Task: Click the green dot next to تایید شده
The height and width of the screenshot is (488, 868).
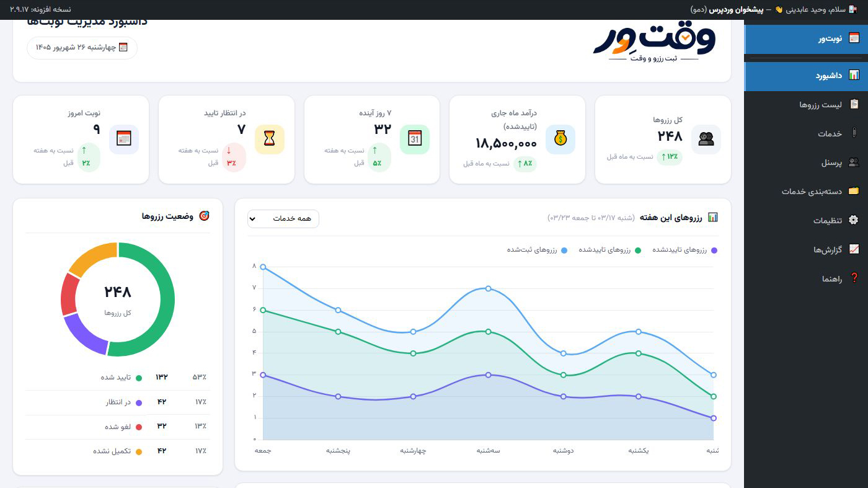Action: point(139,378)
